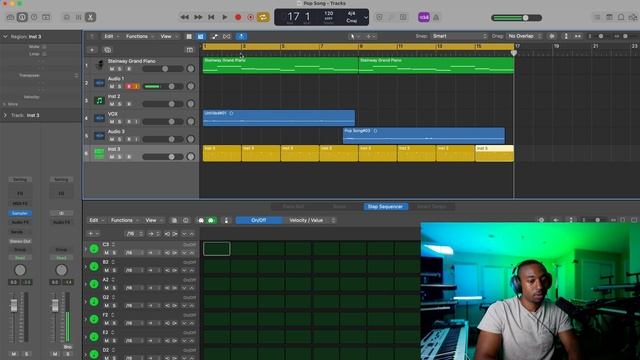Image resolution: width=640 pixels, height=360 pixels.
Task: Open the Step Sequencer Functions menu
Action: point(124,220)
